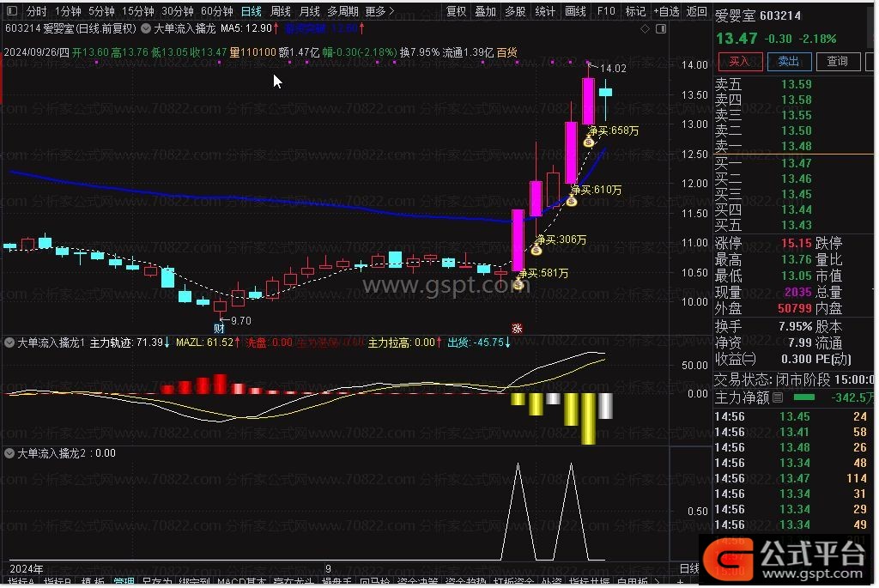Click the 标记 mark button
Viewport: 879px width, 588px height.
click(635, 11)
